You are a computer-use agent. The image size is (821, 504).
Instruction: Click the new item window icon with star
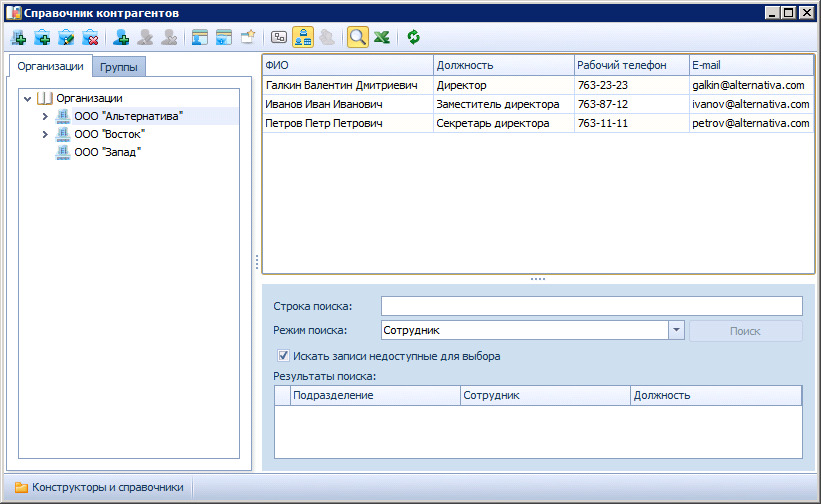tap(247, 38)
